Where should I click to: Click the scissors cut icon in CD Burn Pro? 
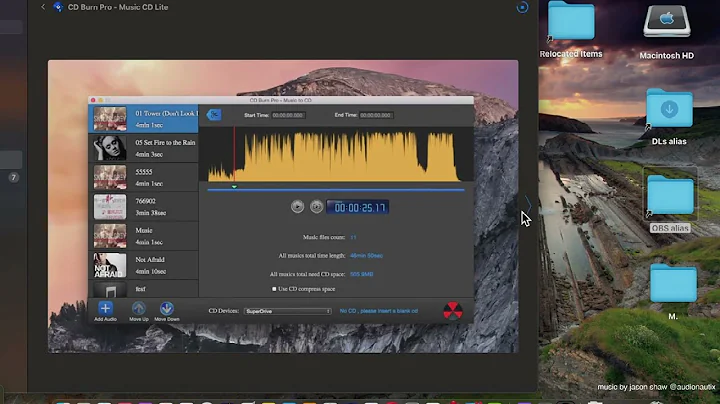tap(214, 114)
